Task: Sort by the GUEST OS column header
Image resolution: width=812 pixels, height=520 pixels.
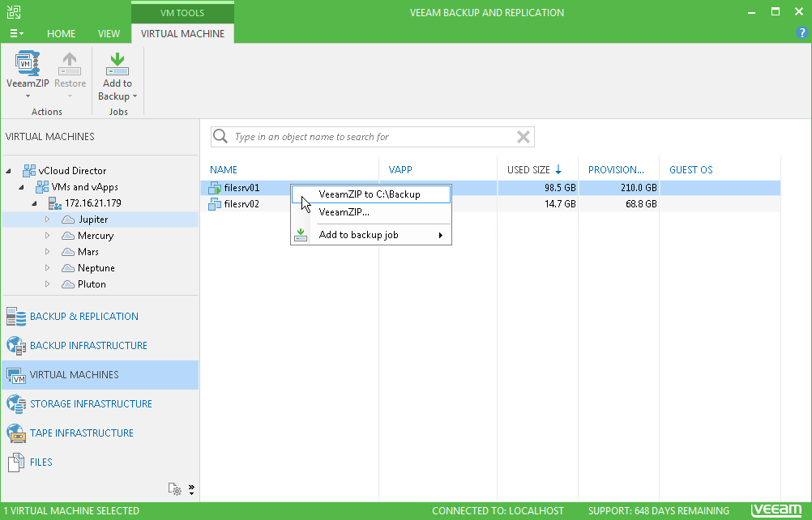Action: click(690, 170)
